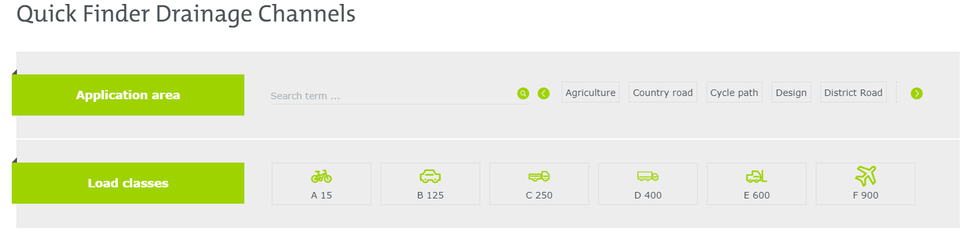This screenshot has height=237, width=980.
Task: Show previous application area tags
Action: (x=543, y=93)
